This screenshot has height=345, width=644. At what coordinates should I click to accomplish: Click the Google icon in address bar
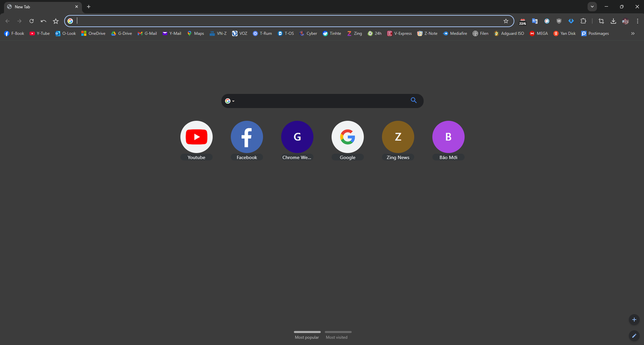click(x=70, y=21)
